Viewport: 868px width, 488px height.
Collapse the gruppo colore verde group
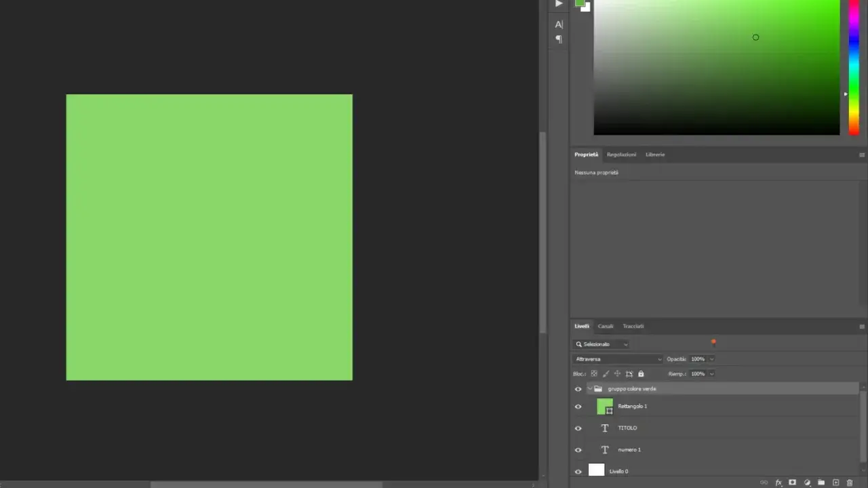(590, 389)
